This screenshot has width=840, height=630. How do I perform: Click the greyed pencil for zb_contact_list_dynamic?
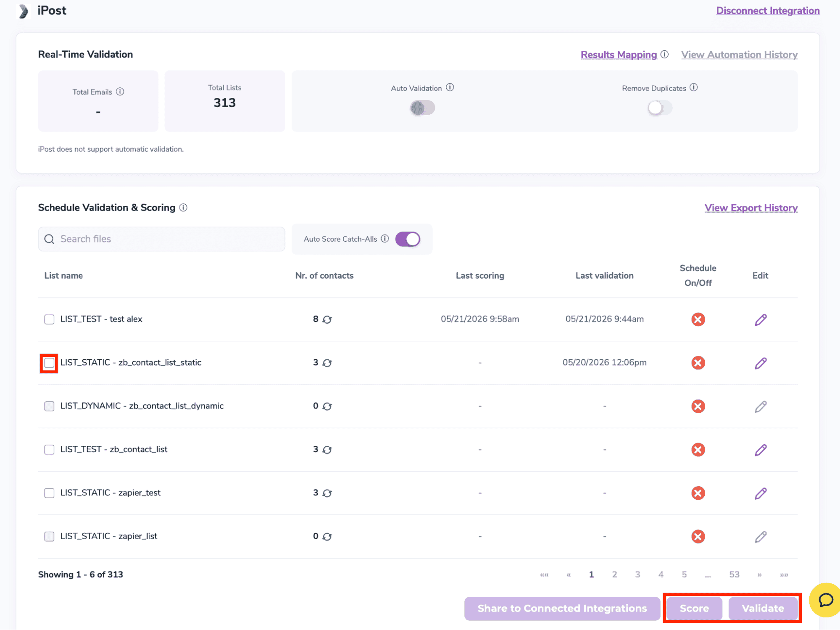(x=761, y=406)
